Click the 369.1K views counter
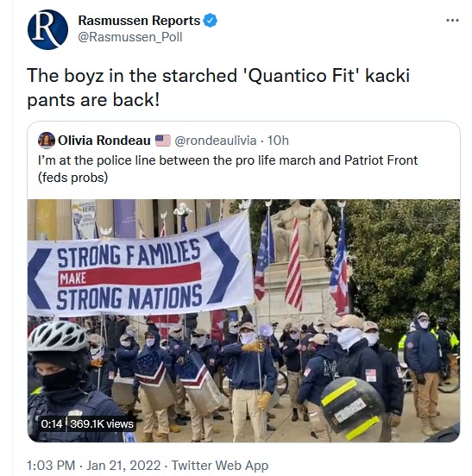The height and width of the screenshot is (476, 472). [x=102, y=423]
